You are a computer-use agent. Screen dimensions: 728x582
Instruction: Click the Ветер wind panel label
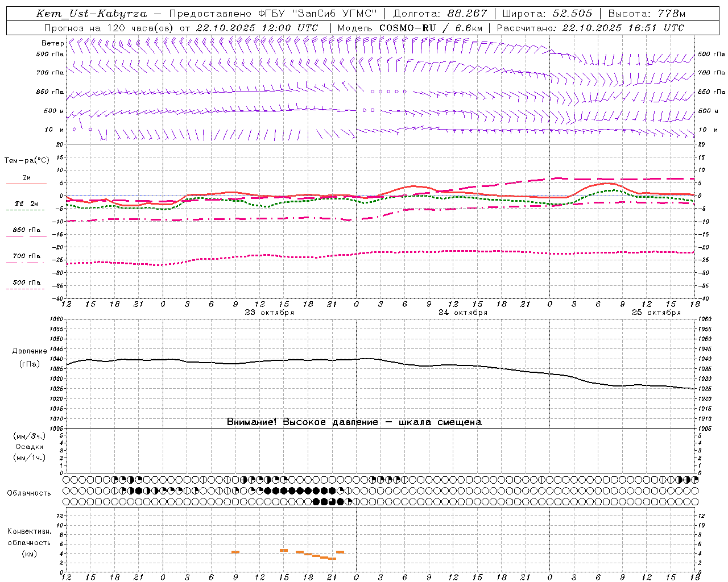[x=52, y=43]
